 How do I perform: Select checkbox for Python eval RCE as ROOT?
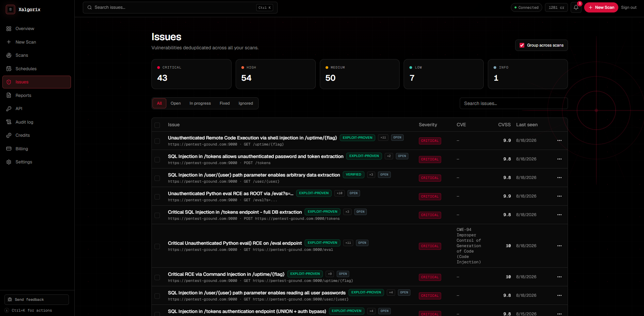(157, 197)
